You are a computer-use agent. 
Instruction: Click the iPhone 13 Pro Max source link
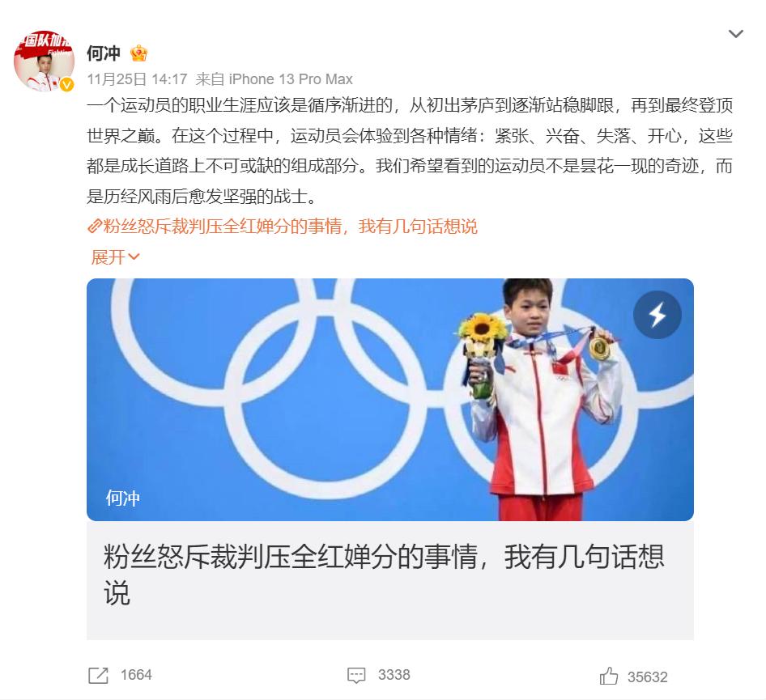pyautogui.click(x=291, y=79)
